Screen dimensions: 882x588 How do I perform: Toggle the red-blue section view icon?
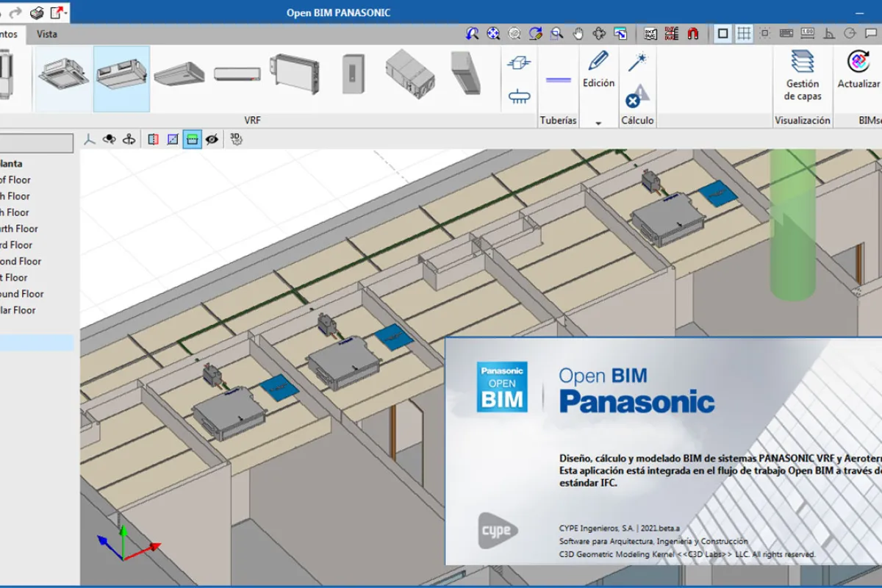point(153,138)
